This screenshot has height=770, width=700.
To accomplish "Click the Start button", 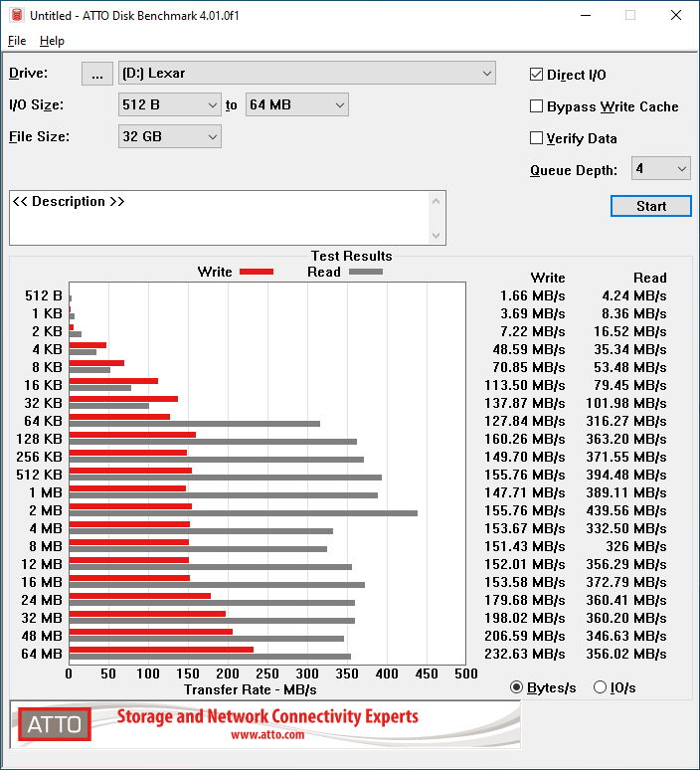I will [x=651, y=206].
